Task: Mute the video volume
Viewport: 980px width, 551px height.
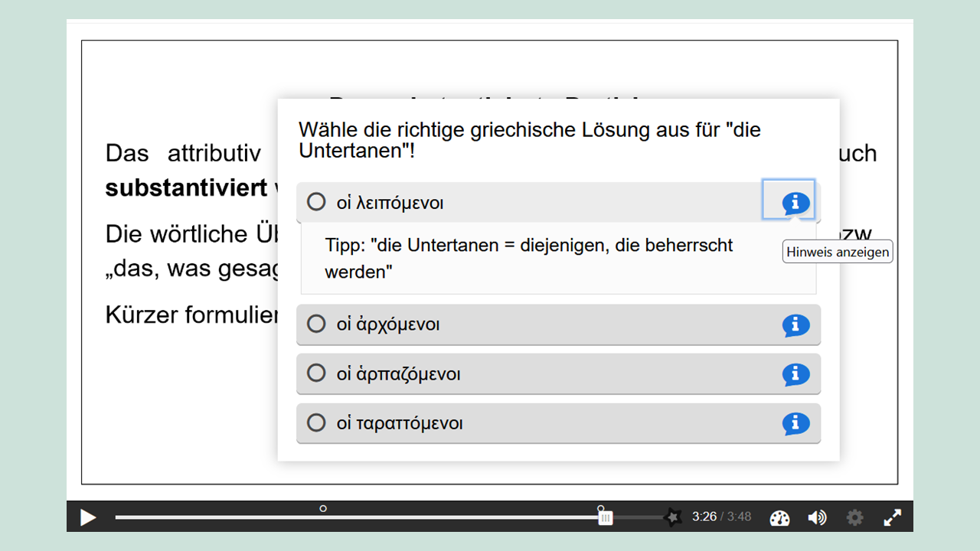Action: (x=817, y=518)
